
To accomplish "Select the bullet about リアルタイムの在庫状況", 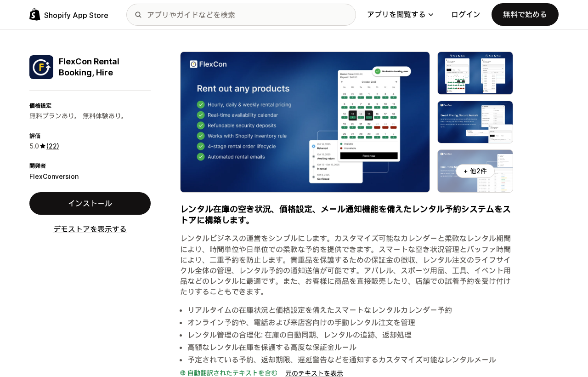I will tap(320, 310).
